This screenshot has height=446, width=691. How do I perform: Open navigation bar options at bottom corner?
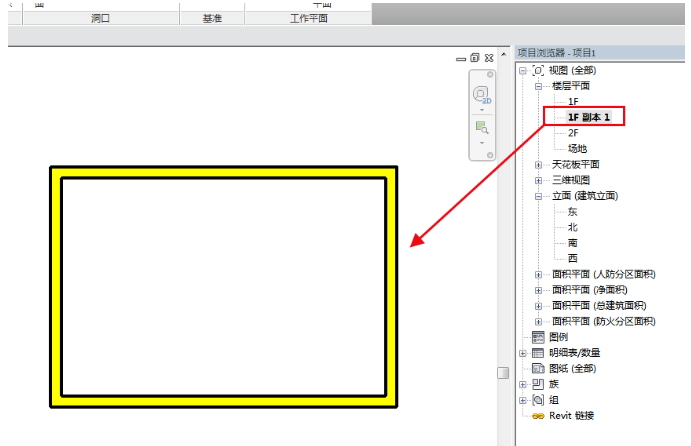pyautogui.click(x=490, y=155)
